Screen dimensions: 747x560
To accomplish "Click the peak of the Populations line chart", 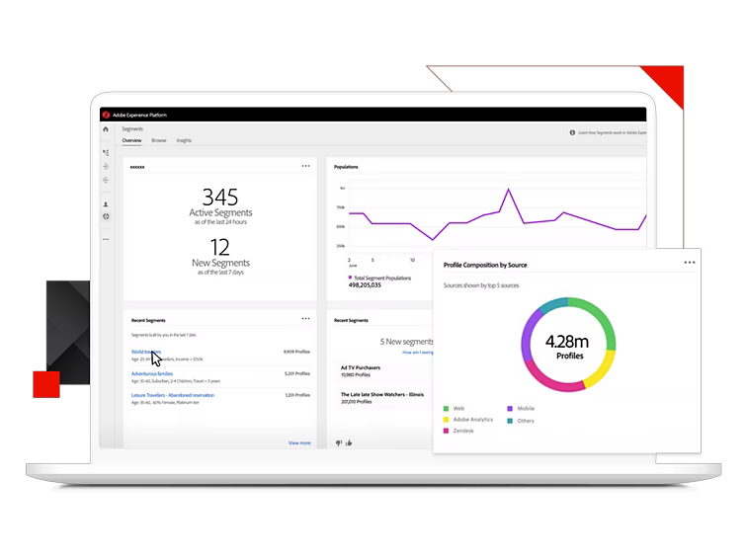I will [508, 190].
